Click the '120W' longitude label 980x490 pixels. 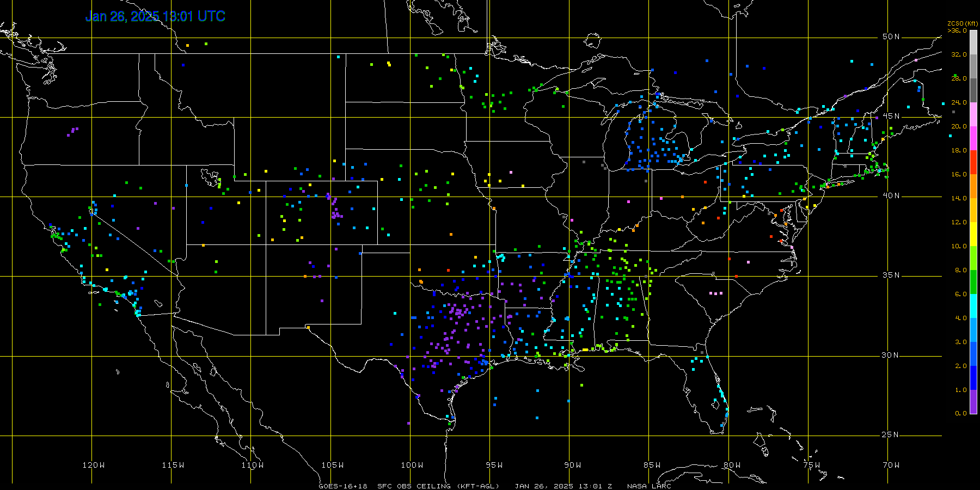94,465
